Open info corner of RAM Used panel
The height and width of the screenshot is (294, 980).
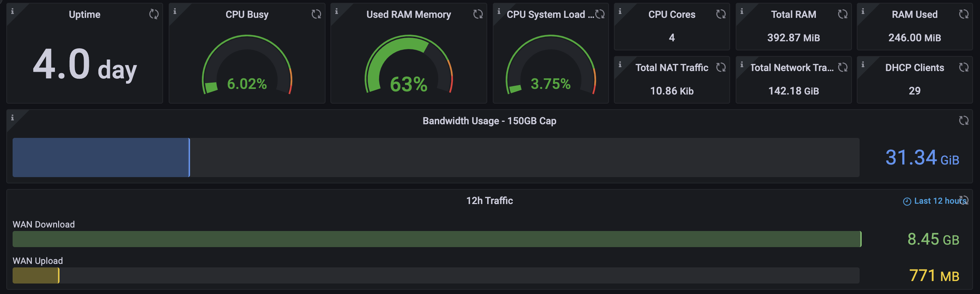point(862,11)
